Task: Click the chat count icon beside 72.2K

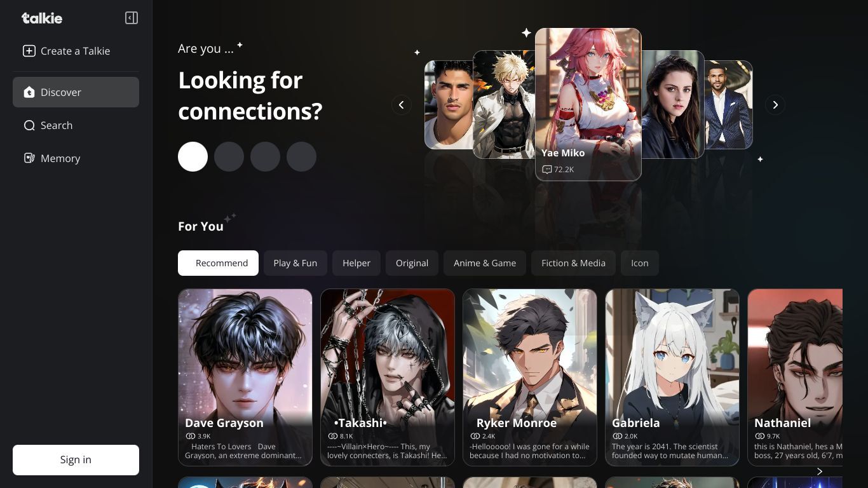Action: pyautogui.click(x=546, y=170)
